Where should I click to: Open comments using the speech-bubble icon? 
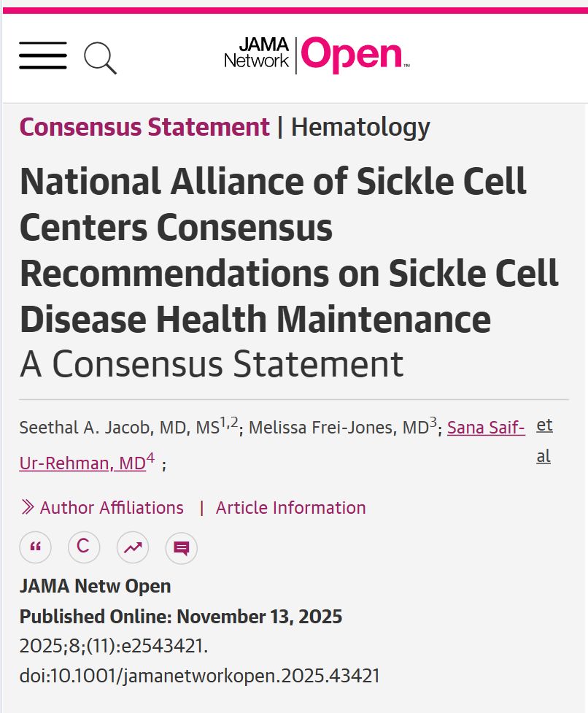(x=180, y=547)
